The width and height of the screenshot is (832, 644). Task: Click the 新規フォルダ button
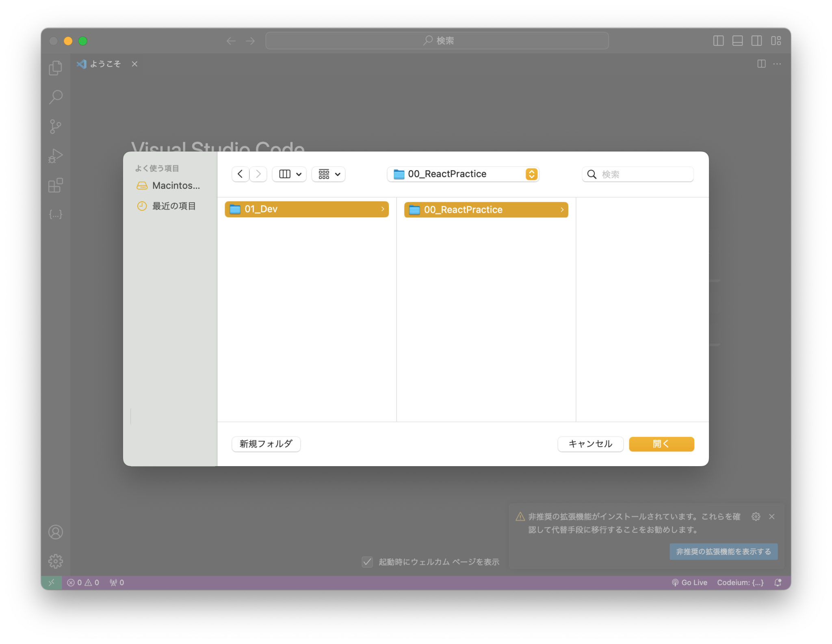point(266,444)
